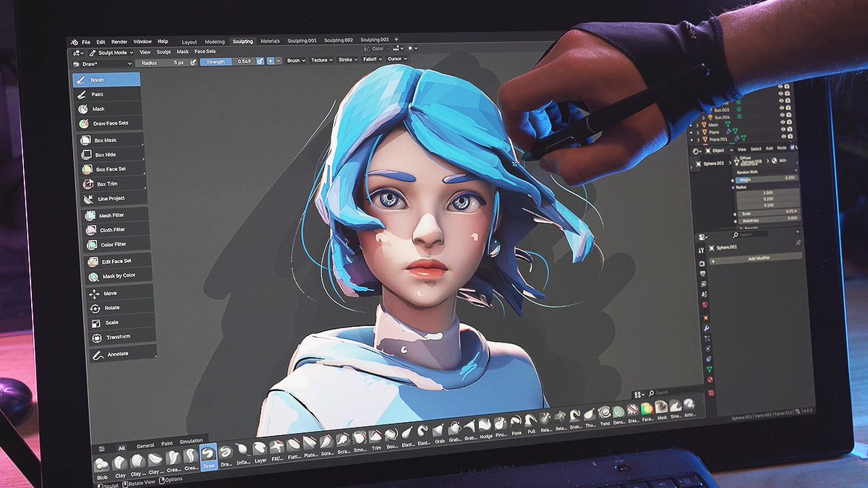Select the Box Trim tool
This screenshot has width=868, height=488.
click(112, 184)
